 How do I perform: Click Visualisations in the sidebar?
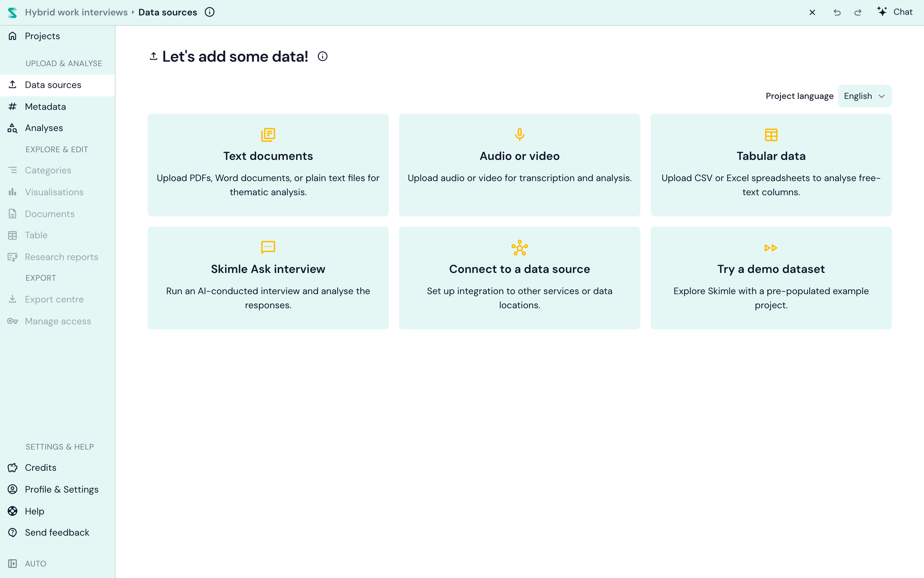(57, 192)
